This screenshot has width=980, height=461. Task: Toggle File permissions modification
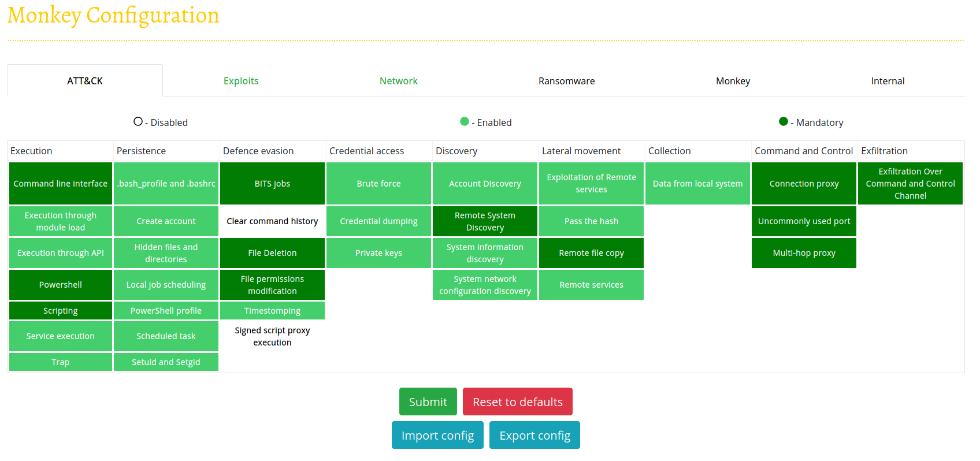[272, 285]
